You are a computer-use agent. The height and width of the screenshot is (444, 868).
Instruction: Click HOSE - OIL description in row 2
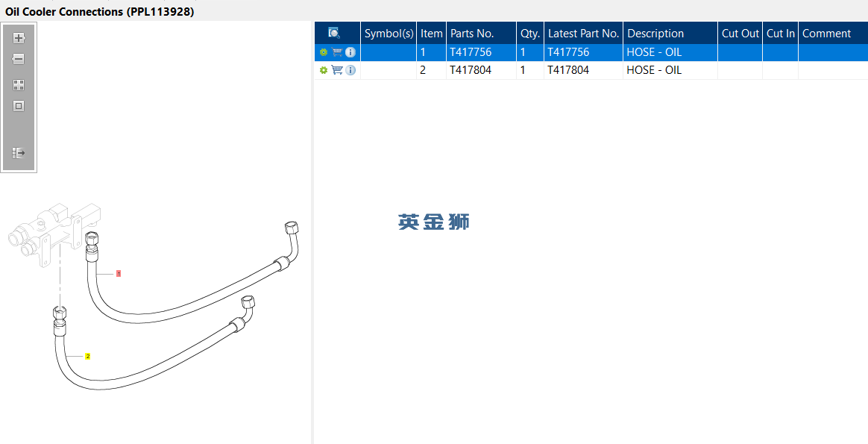coord(654,70)
